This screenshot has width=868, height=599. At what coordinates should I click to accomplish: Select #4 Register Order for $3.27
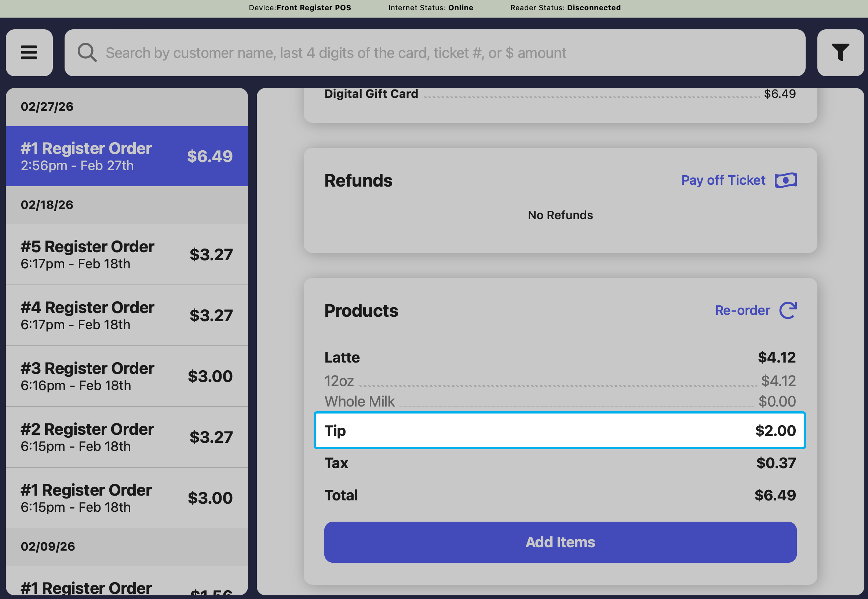(x=127, y=316)
